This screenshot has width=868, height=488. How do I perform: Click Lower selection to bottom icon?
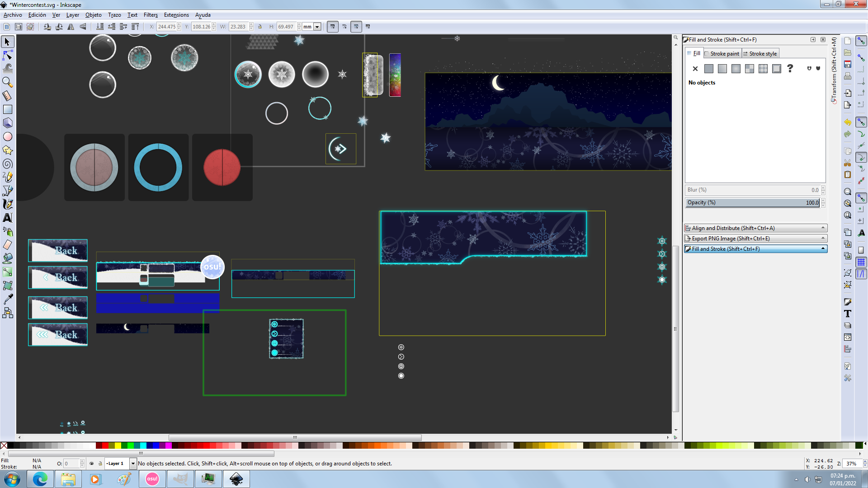(x=100, y=27)
